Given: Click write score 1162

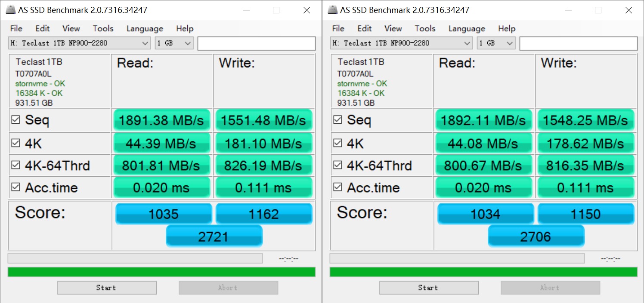Looking at the screenshot, I should coord(264,214).
